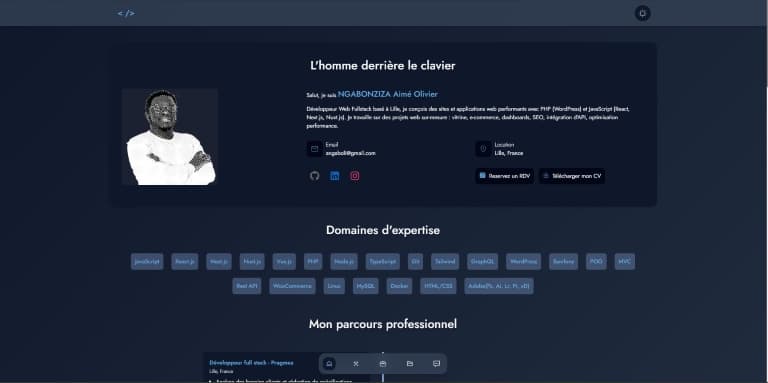Image resolution: width=768 pixels, height=383 pixels.
Task: Open the Instagram profile icon
Action: click(355, 176)
